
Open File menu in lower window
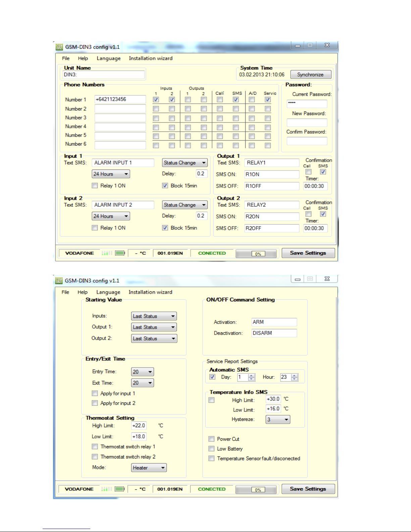65,292
